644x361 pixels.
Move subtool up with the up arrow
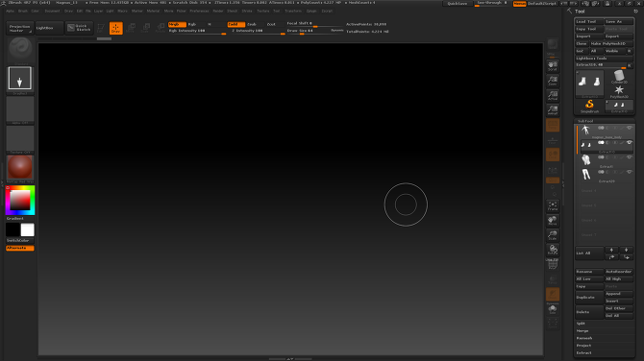click(611, 250)
